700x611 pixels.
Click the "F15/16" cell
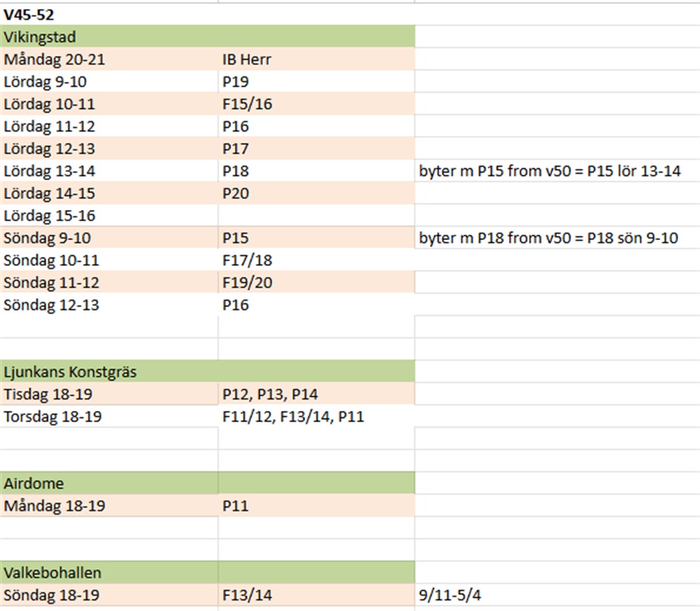(x=247, y=104)
